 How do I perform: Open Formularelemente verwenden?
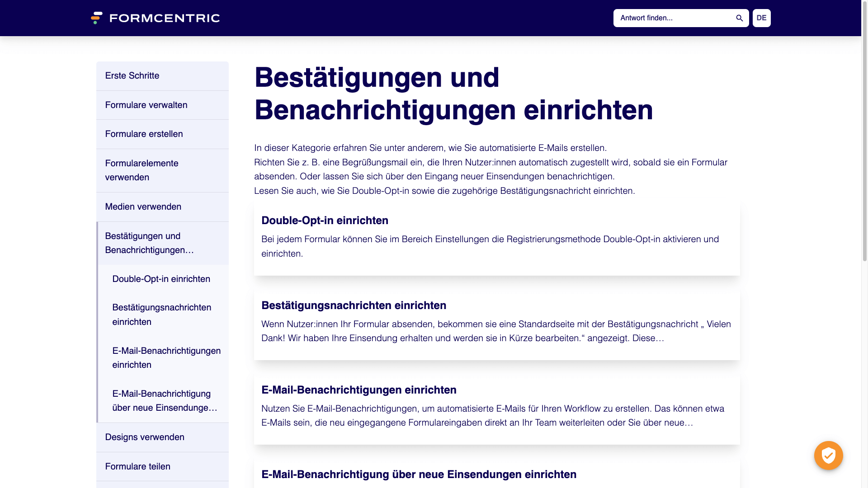point(142,170)
